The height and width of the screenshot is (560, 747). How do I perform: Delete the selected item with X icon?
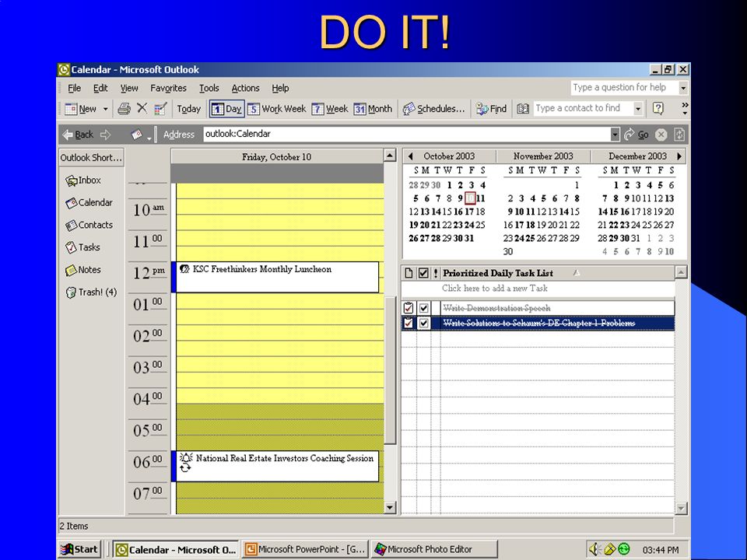142,109
